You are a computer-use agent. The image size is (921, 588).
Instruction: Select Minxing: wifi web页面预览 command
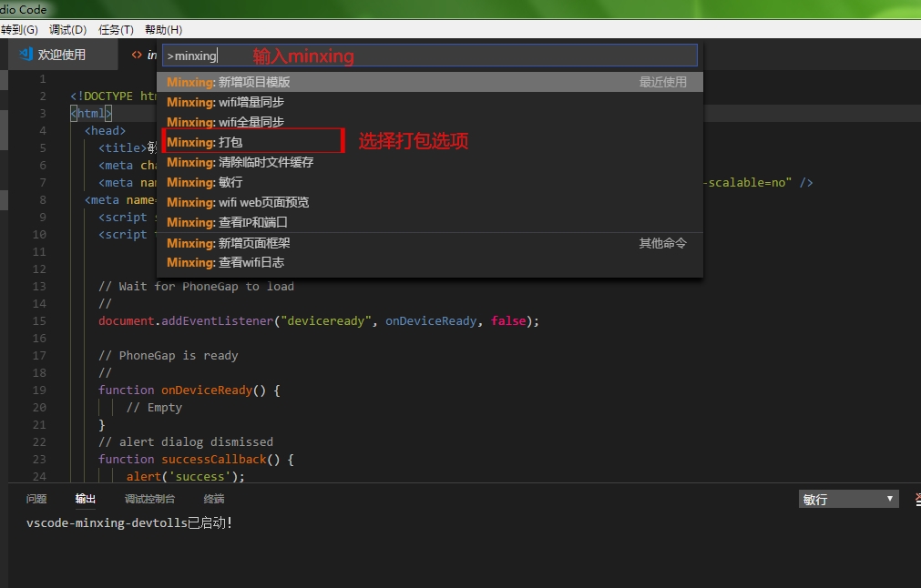tap(429, 202)
